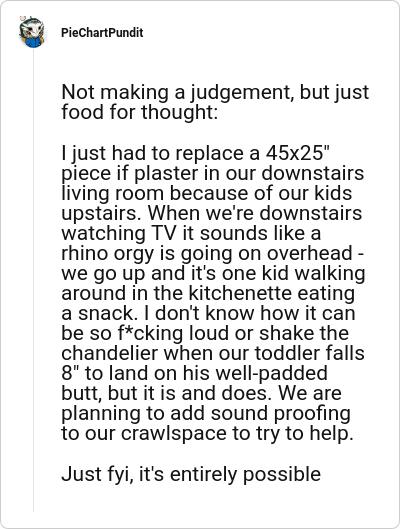Click the final line 'Just fyi, it's entirely possible'

(x=191, y=474)
